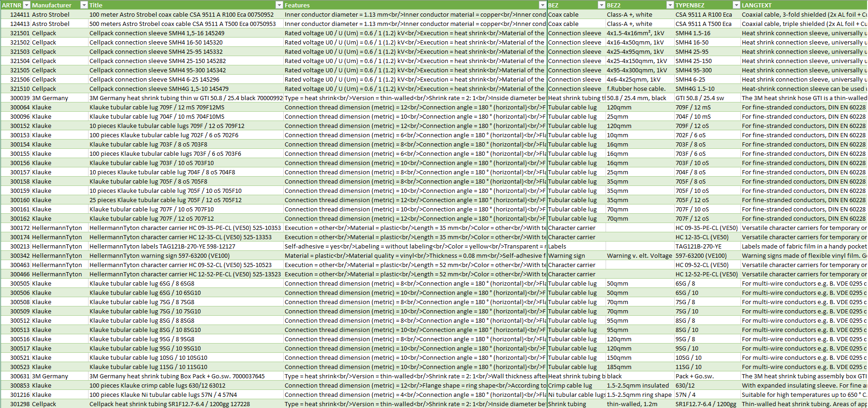Open the BEZ2 column filter dropdown

point(670,5)
